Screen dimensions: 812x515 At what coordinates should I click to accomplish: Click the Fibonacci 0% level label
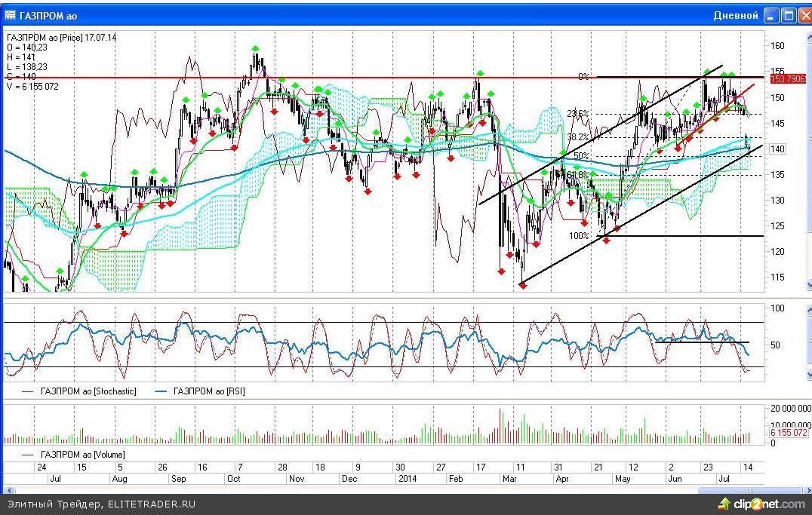click(583, 77)
